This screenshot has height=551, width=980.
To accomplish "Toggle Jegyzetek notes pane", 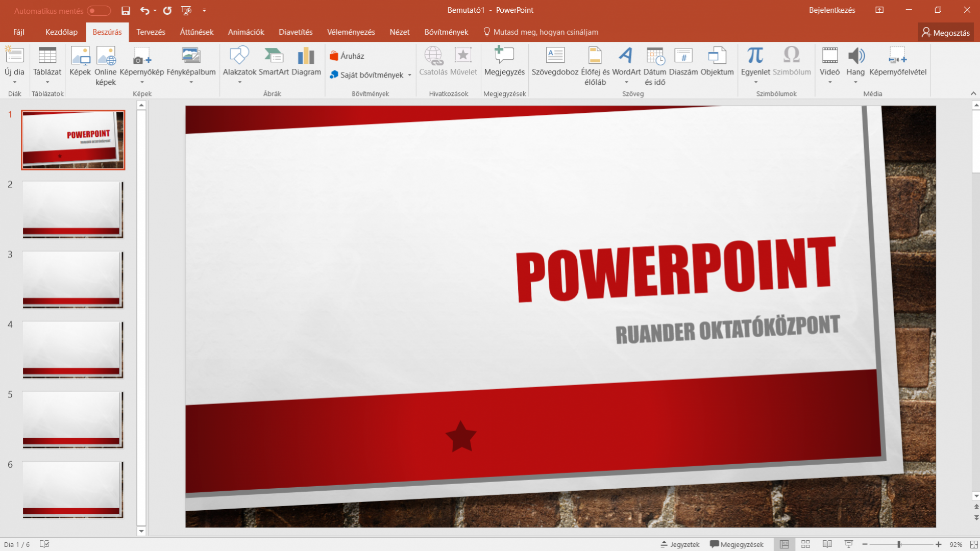I will 680,544.
